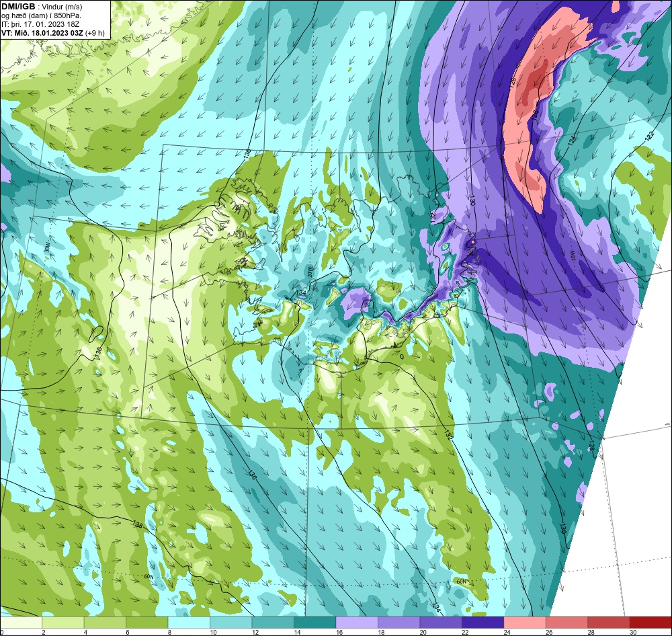Click the 14–16 m/s dark teal legend swatch
The image size is (672, 636).
tap(315, 622)
